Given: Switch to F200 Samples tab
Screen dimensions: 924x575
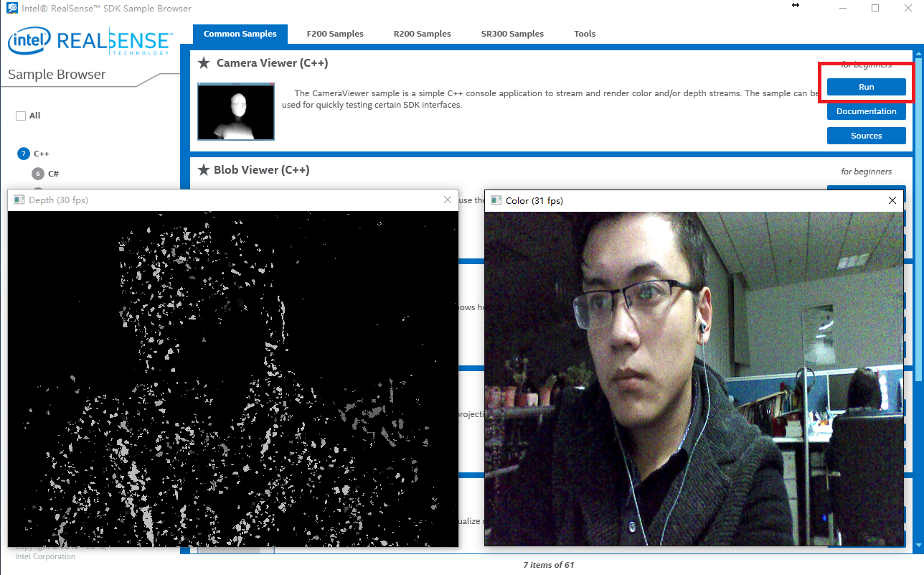Looking at the screenshot, I should 335,34.
